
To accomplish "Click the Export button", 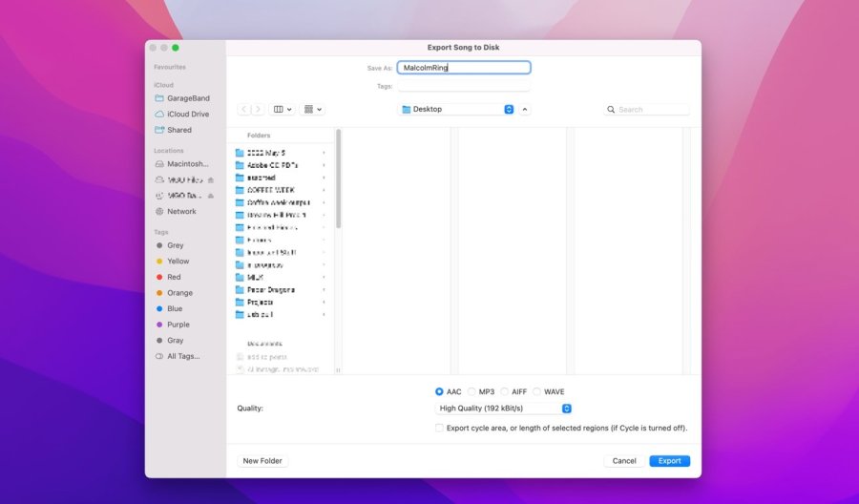I will click(669, 461).
